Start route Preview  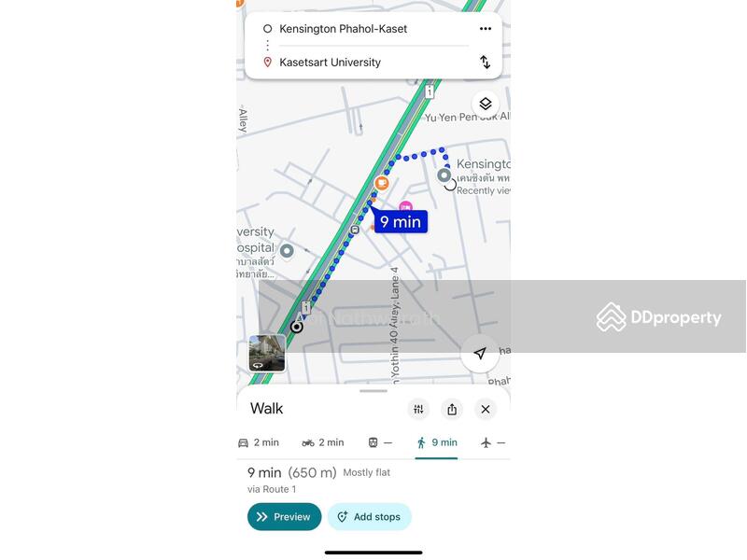[285, 517]
